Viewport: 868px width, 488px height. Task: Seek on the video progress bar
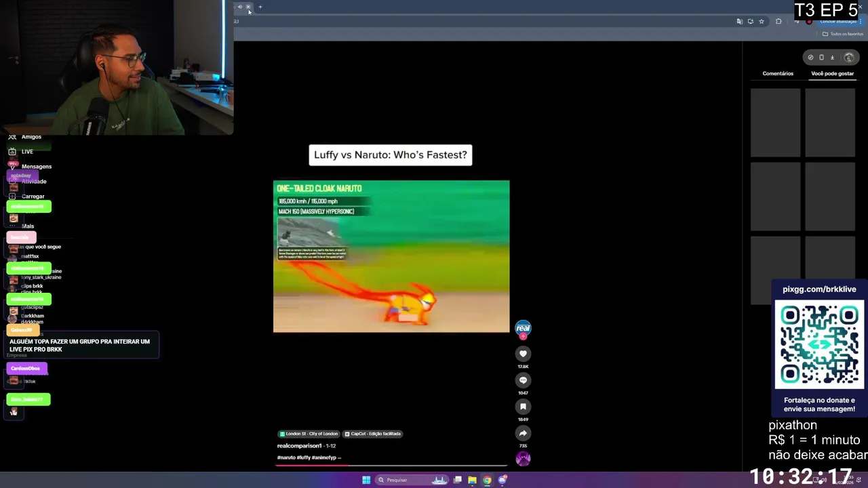point(391,465)
